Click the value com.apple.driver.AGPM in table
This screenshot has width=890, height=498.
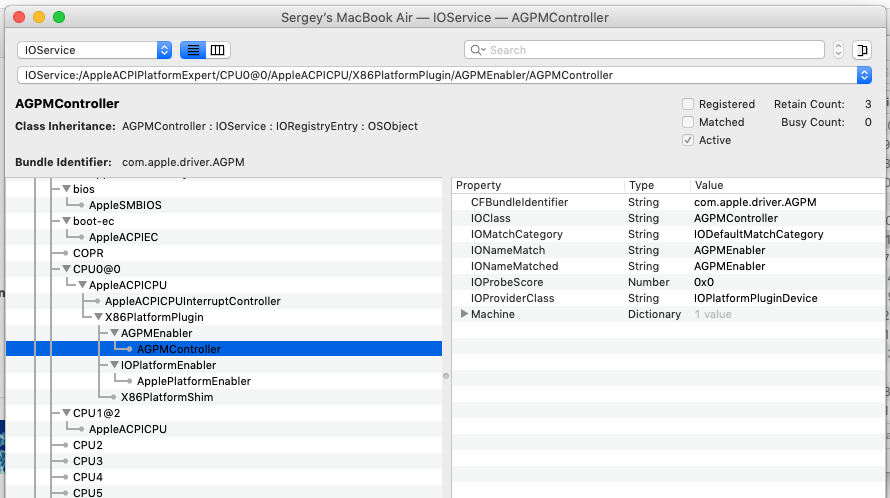pos(755,202)
